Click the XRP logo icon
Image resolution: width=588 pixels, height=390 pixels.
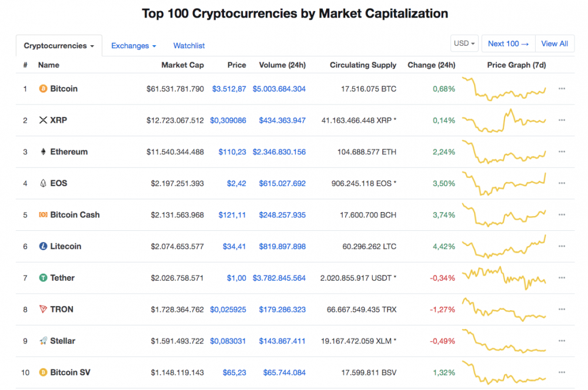tap(42, 120)
